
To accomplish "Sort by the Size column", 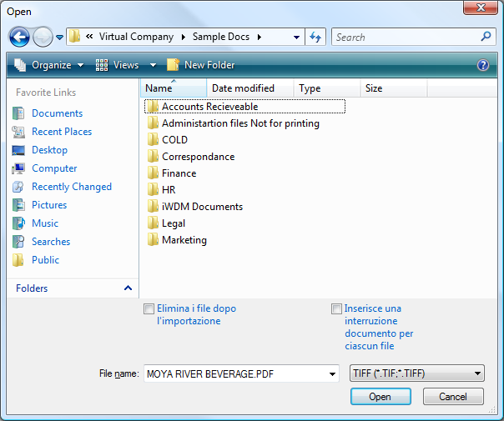I will [x=393, y=88].
